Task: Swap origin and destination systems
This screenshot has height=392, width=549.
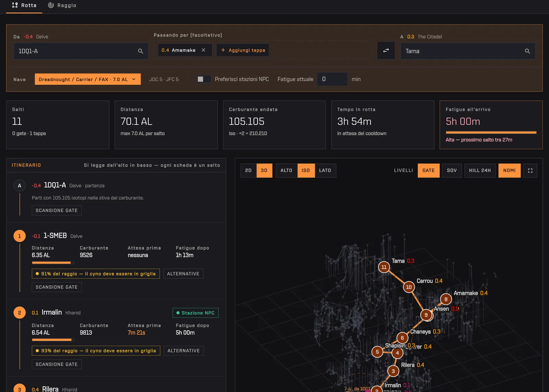Action: pos(386,50)
